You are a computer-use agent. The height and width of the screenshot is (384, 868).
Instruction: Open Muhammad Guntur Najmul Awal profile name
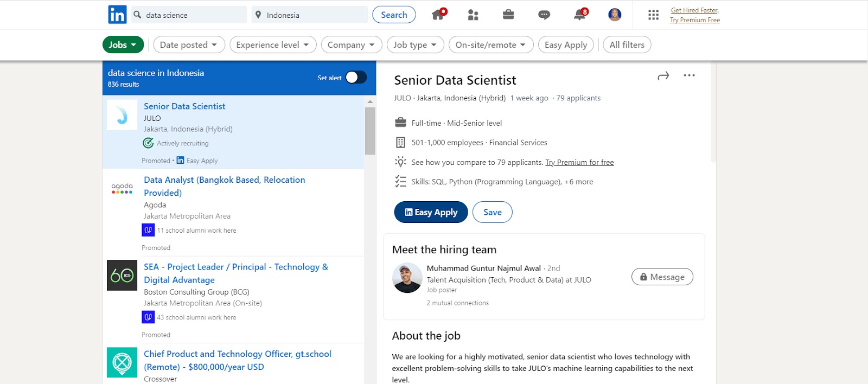[x=484, y=268]
